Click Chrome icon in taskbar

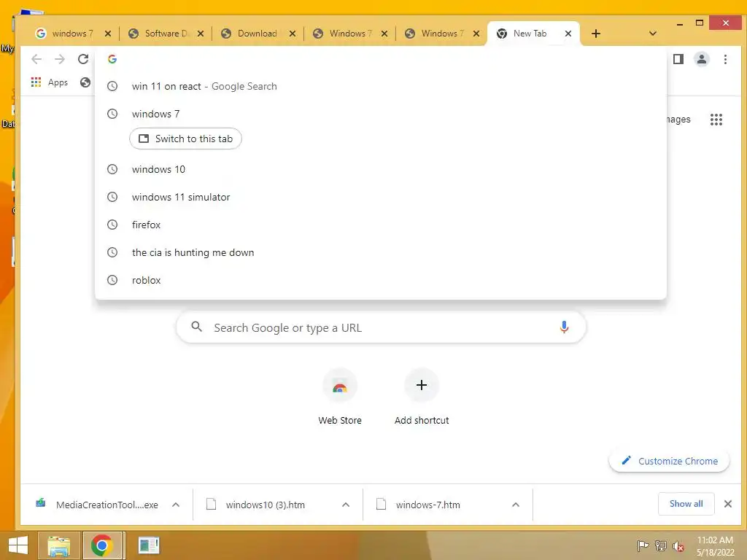pyautogui.click(x=102, y=545)
